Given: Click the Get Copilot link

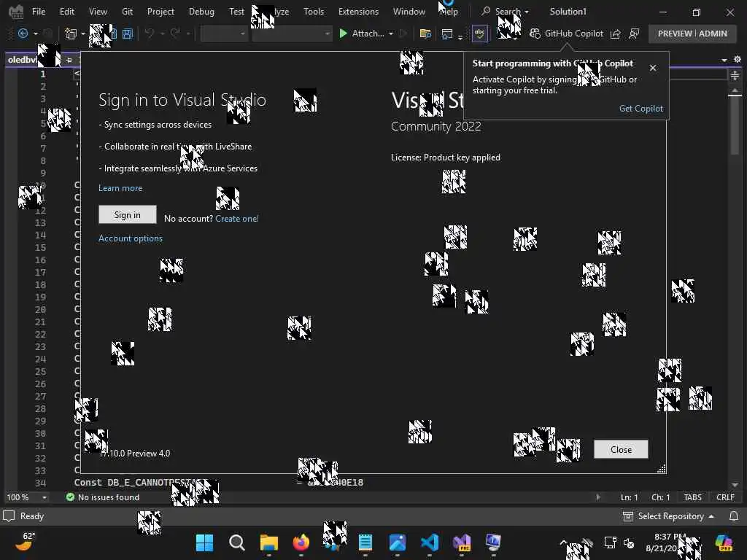Looking at the screenshot, I should [x=640, y=109].
